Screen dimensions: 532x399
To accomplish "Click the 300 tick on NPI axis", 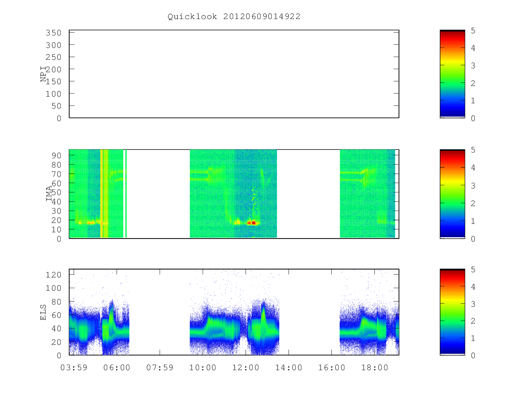I will [54, 45].
